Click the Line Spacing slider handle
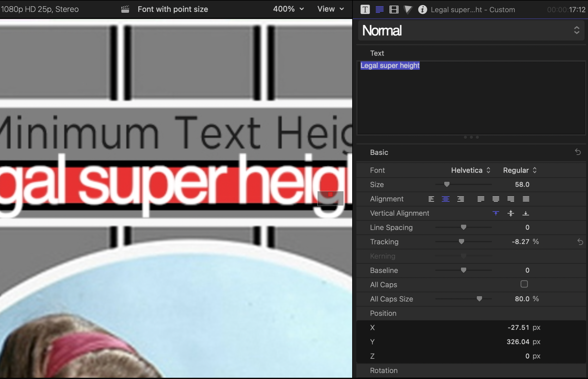The height and width of the screenshot is (379, 588). click(x=464, y=228)
